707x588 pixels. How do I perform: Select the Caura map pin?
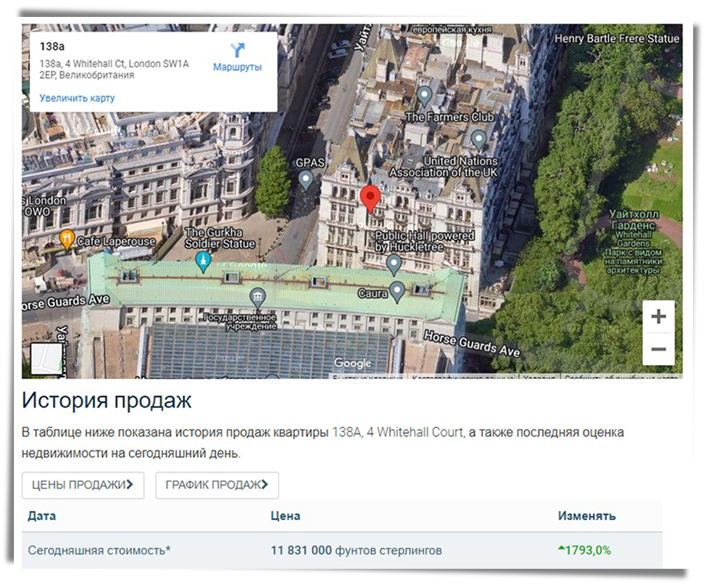pos(397,292)
